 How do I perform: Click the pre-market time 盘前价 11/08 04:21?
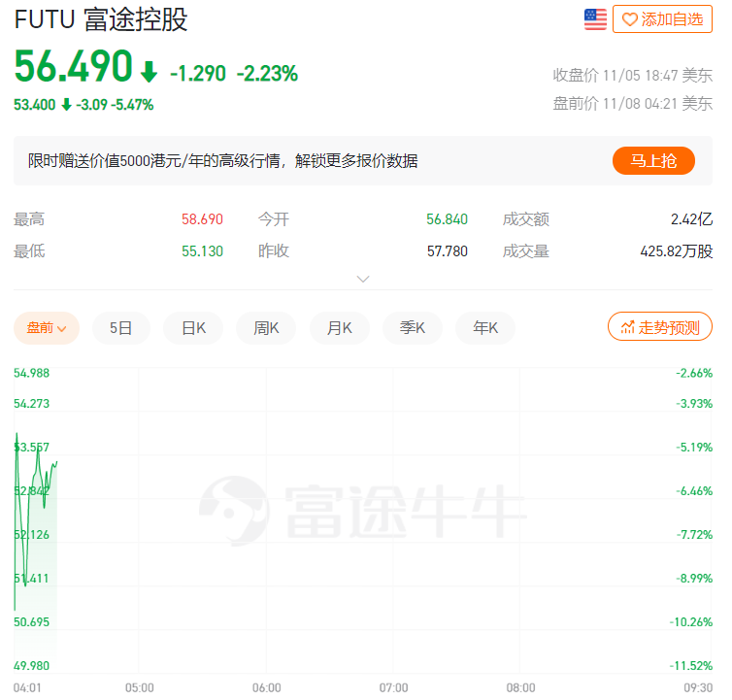point(633,103)
